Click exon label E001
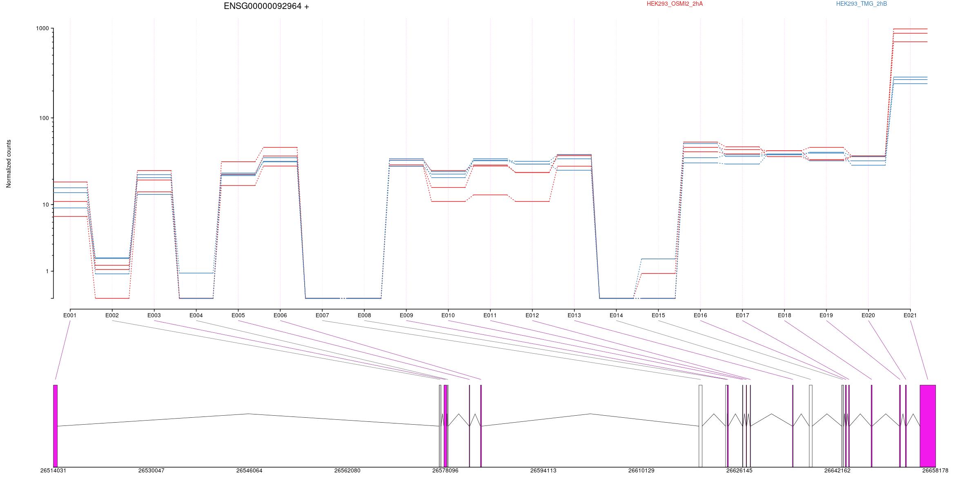The width and height of the screenshot is (980, 490). 70,315
